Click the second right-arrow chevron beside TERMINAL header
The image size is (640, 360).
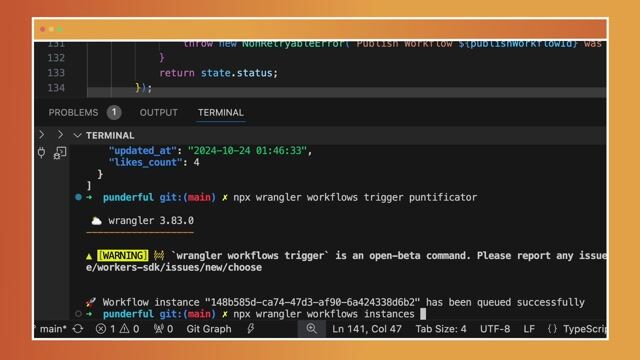point(60,135)
